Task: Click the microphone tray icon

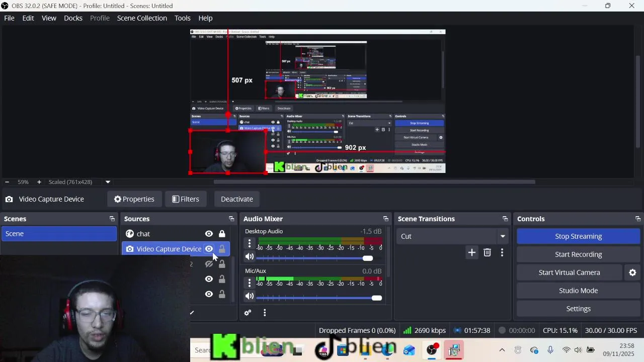Action: pos(550,350)
